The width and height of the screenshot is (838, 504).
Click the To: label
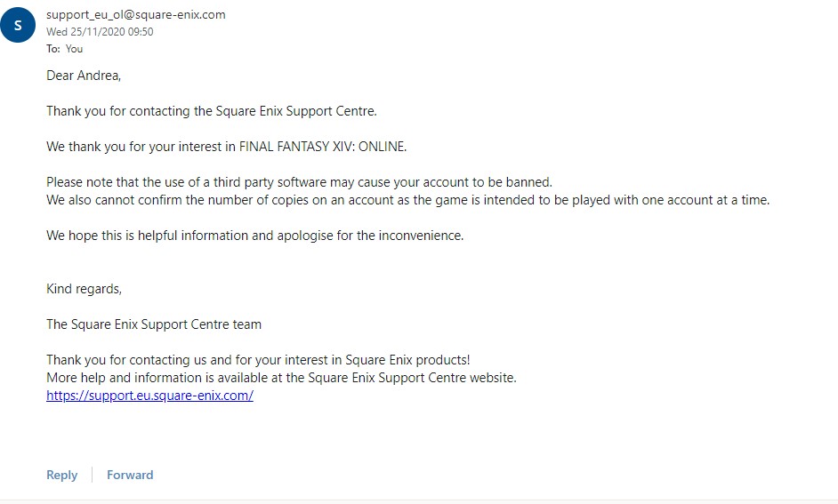pyautogui.click(x=52, y=49)
